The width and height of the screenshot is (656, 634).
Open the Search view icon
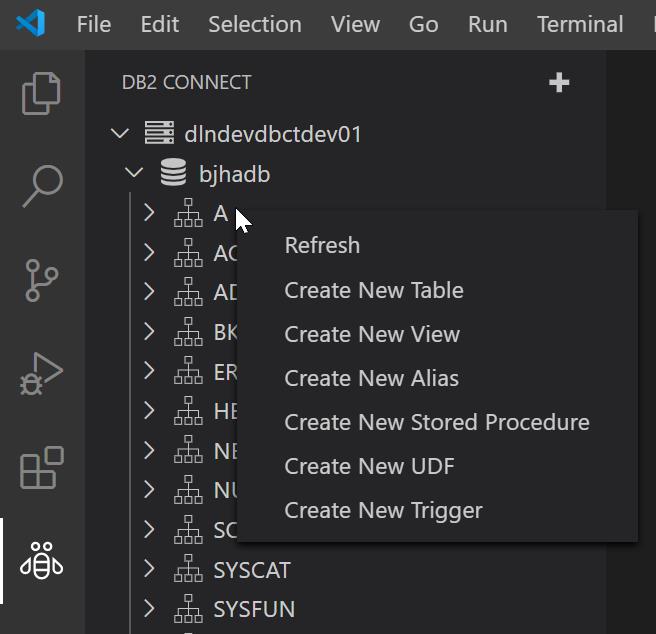[42, 186]
